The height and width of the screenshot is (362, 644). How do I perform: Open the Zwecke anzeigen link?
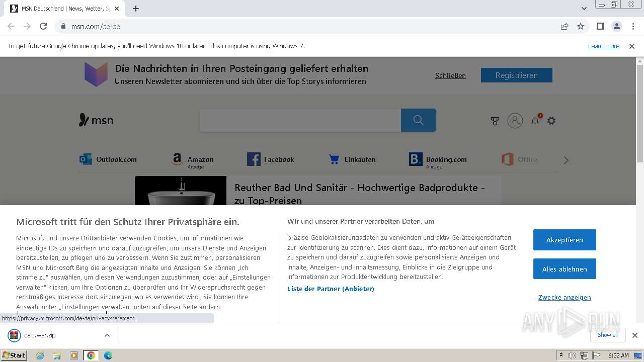point(565,297)
